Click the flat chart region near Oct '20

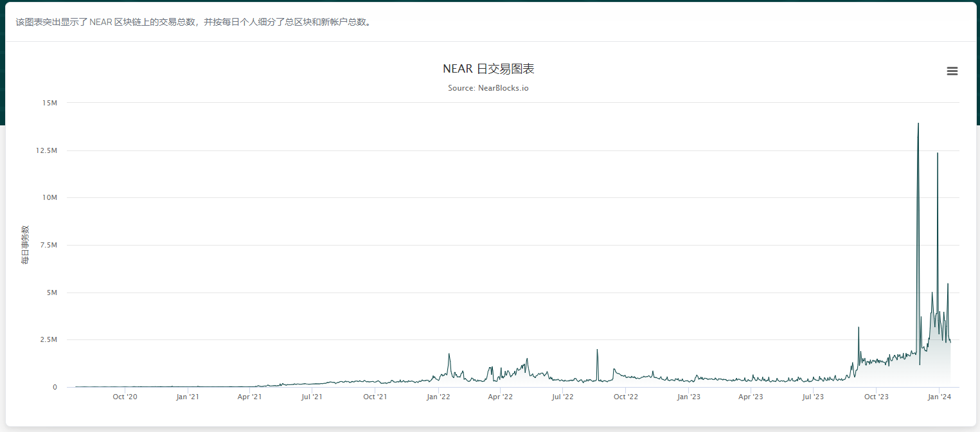[x=125, y=386]
